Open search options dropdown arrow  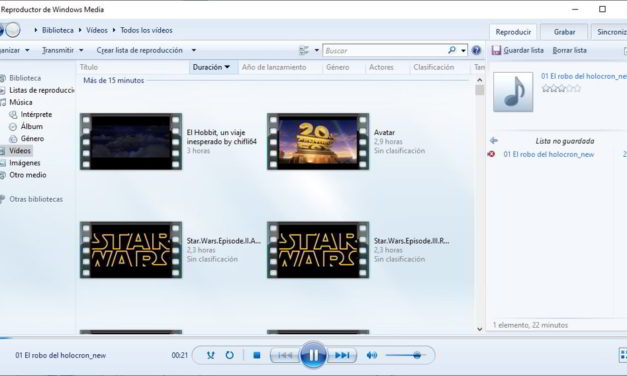pos(463,51)
